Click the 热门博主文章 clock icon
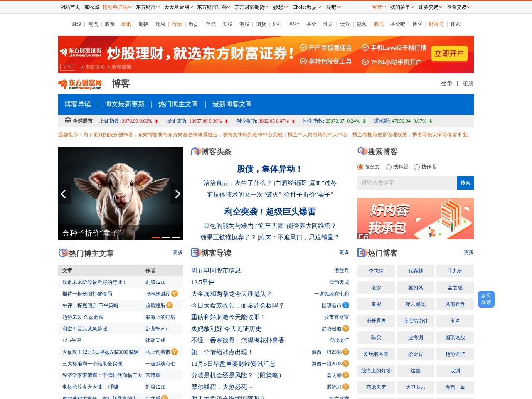The image size is (532, 399). coord(62,253)
